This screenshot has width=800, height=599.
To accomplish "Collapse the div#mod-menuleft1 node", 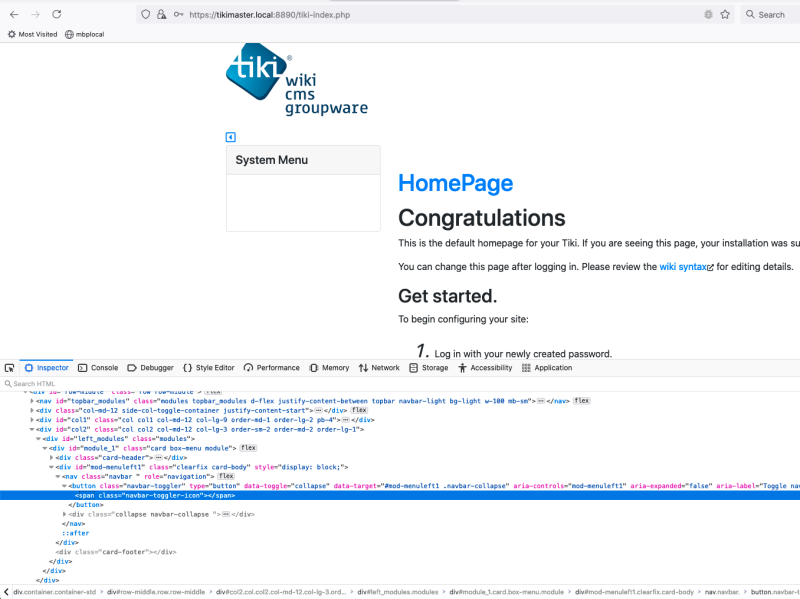I will point(52,467).
